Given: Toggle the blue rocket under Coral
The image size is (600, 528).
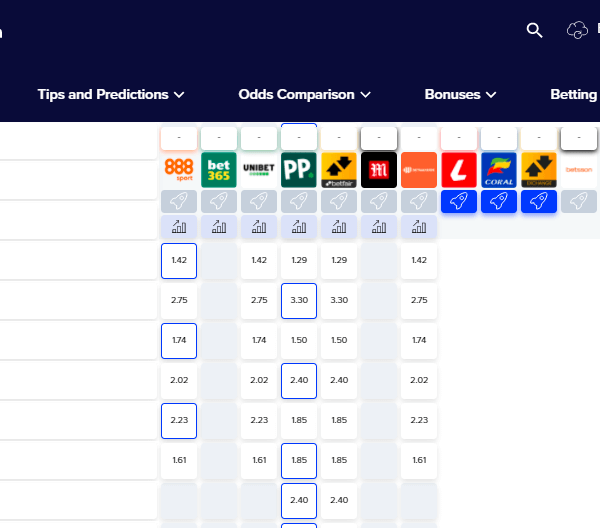Looking at the screenshot, I should (x=499, y=201).
